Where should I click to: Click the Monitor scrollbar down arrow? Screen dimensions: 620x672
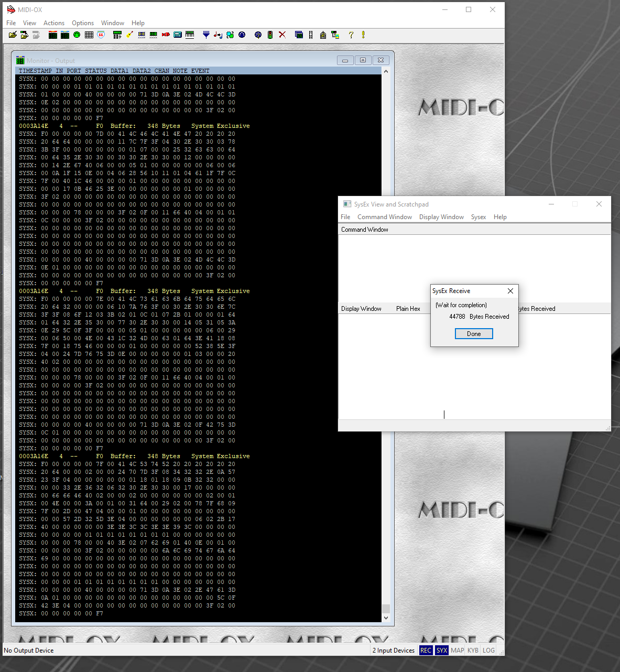[386, 618]
